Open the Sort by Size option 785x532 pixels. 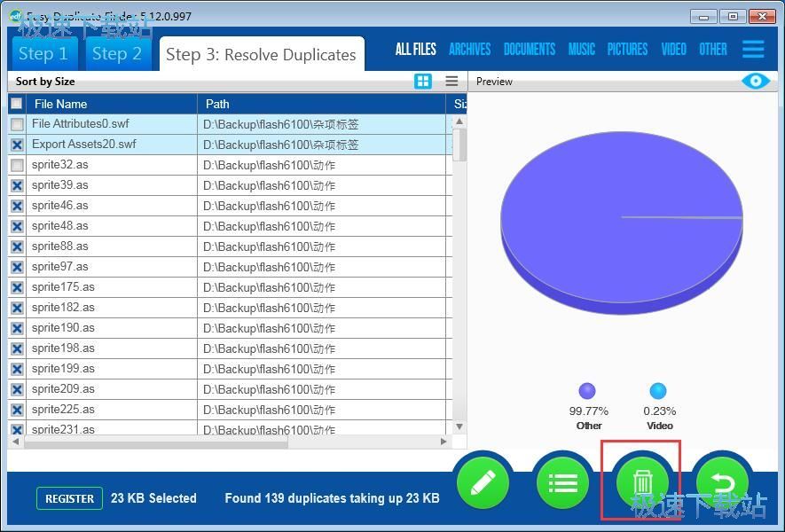(45, 81)
